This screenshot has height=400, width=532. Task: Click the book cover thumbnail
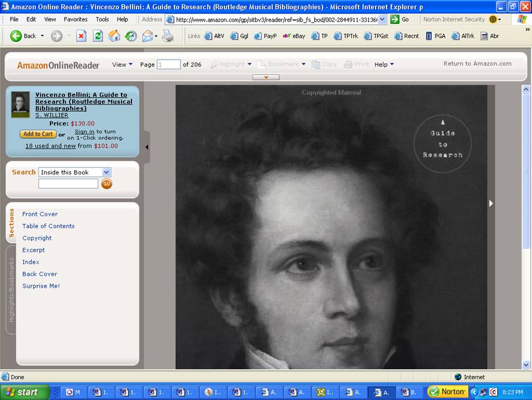point(20,105)
